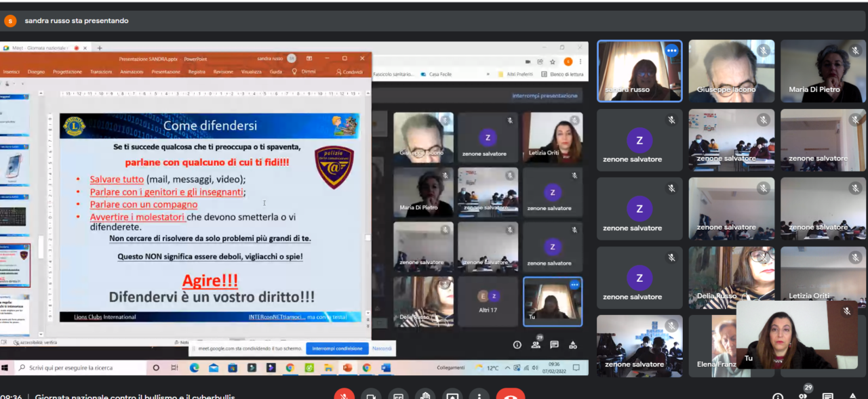Click 'Avvertire i molestatori' link on slide
The width and height of the screenshot is (868, 399).
tap(138, 217)
